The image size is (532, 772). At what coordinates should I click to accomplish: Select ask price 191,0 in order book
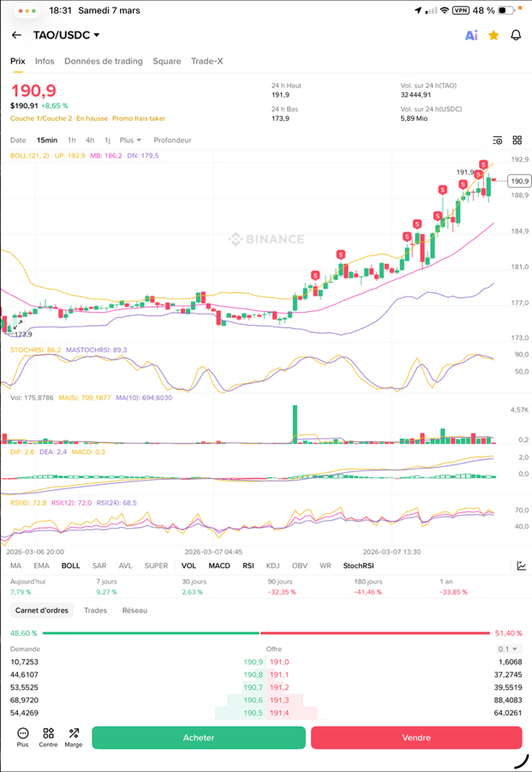[279, 662]
